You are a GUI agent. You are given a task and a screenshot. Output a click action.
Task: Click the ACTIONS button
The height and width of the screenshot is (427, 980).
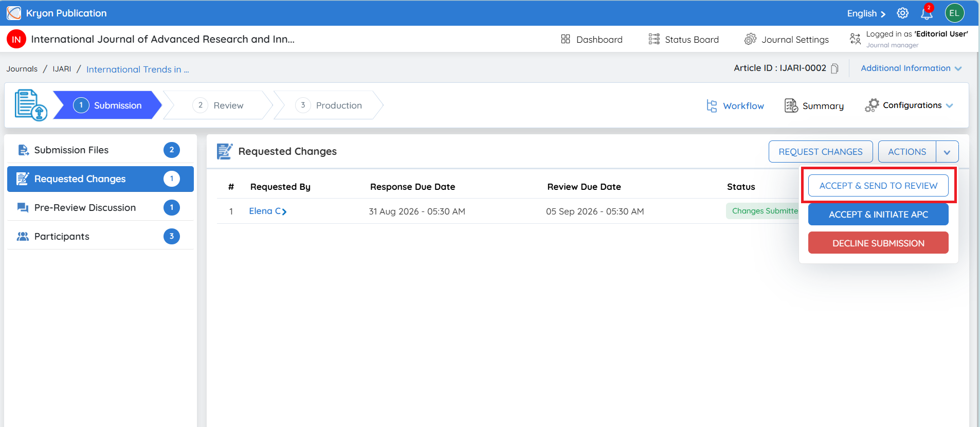907,152
